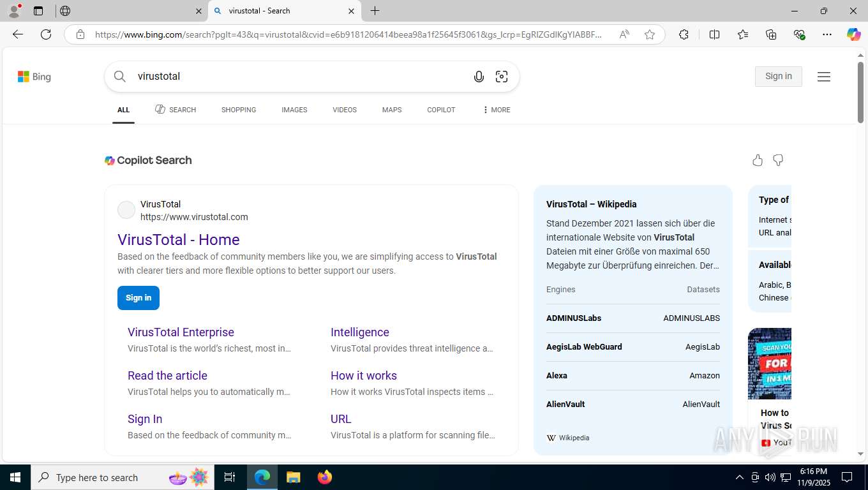Open Read aloud icon in address bar
The width and height of the screenshot is (868, 490).
point(624,34)
